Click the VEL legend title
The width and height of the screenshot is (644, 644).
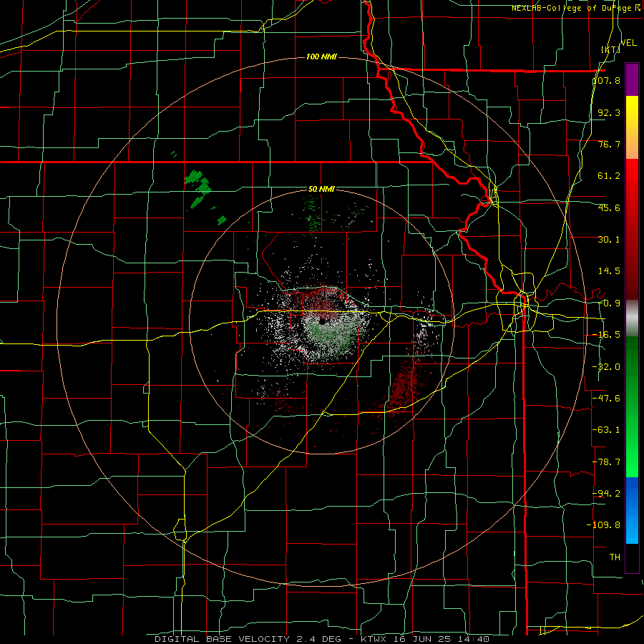coord(629,42)
